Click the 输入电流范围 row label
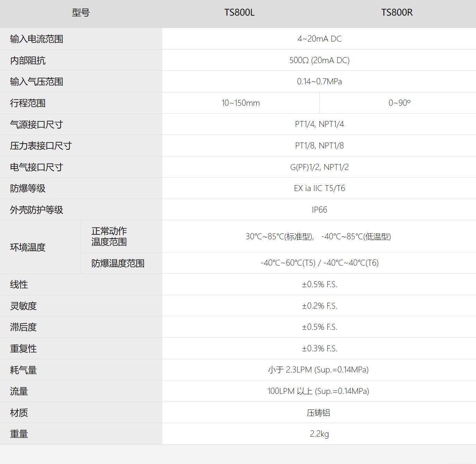The image size is (476, 464). tap(36, 39)
